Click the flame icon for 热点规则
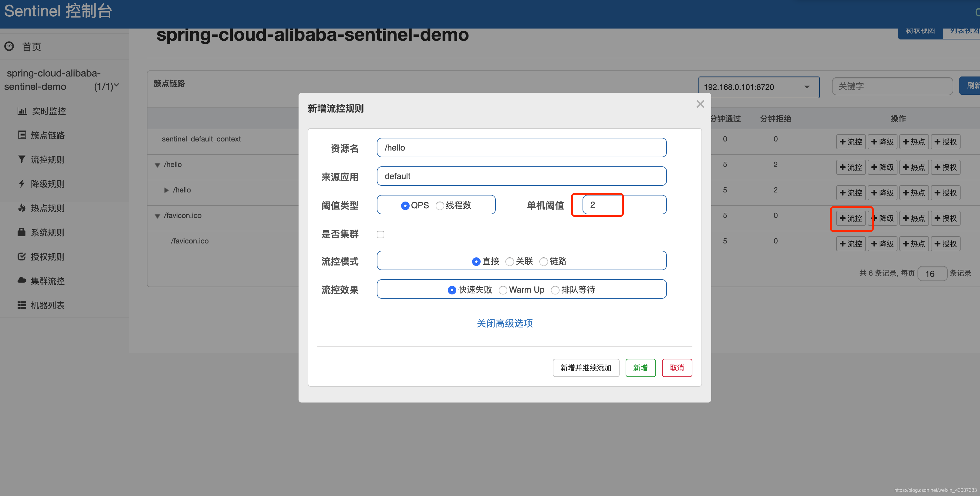980x496 pixels. pyautogui.click(x=22, y=208)
